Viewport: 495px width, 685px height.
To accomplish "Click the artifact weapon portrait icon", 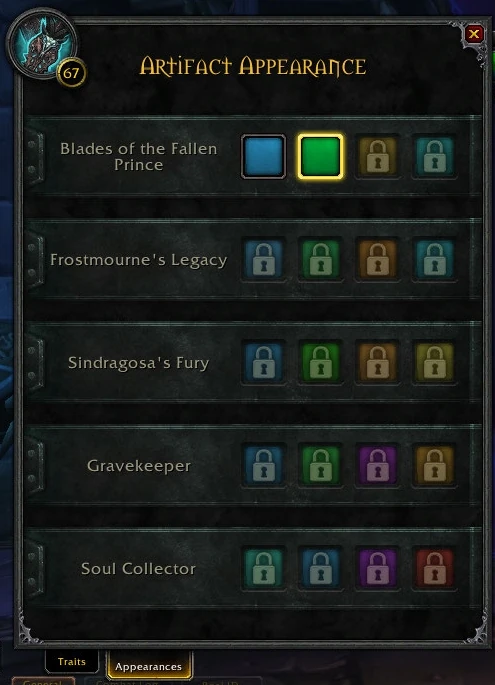I will click(42, 44).
